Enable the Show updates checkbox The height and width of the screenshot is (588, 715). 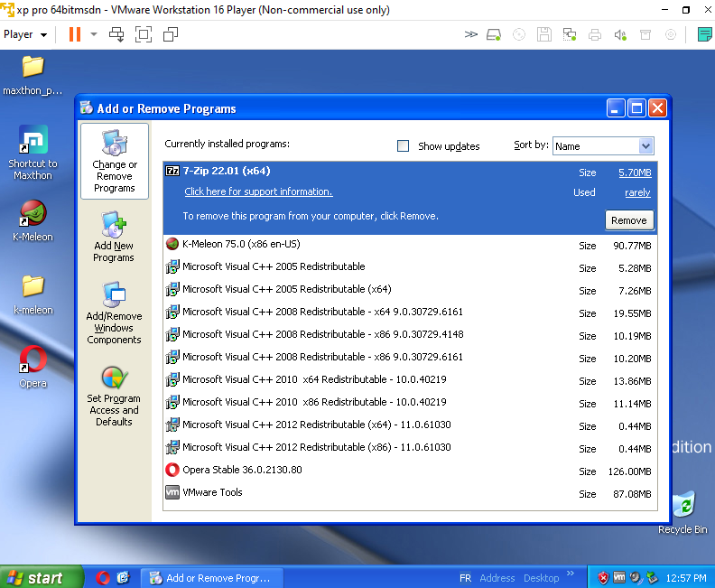404,146
